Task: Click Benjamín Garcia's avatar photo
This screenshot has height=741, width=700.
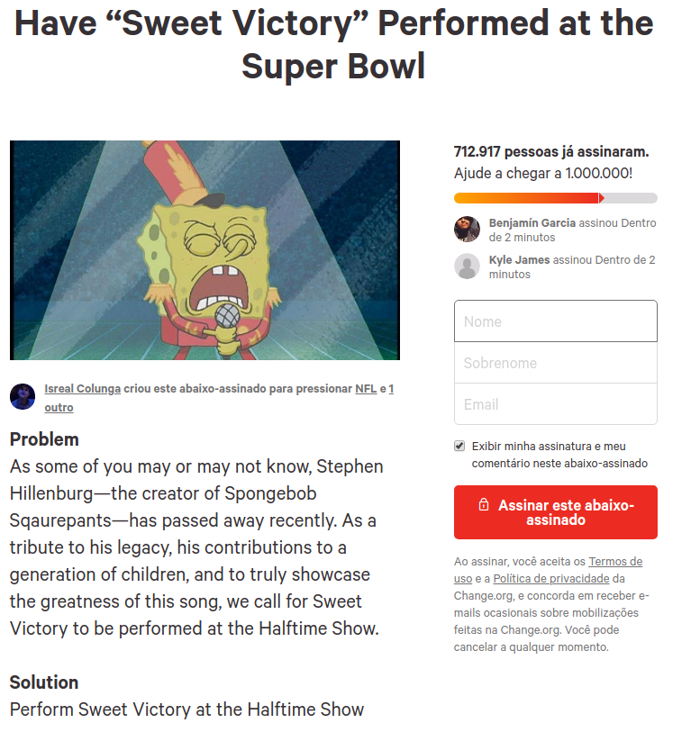Action: coord(467,230)
